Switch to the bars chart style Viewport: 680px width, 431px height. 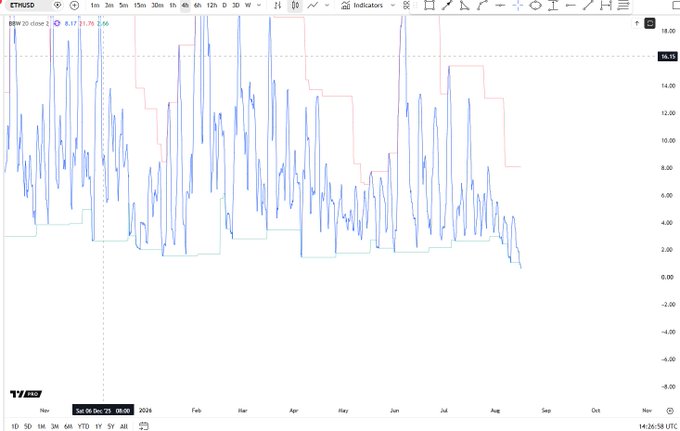[x=278, y=5]
